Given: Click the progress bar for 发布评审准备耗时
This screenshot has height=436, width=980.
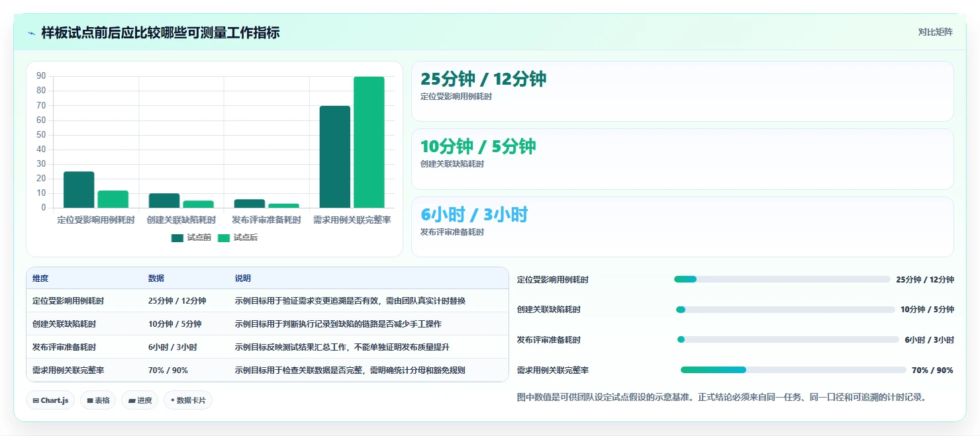Looking at the screenshot, I should [788, 339].
